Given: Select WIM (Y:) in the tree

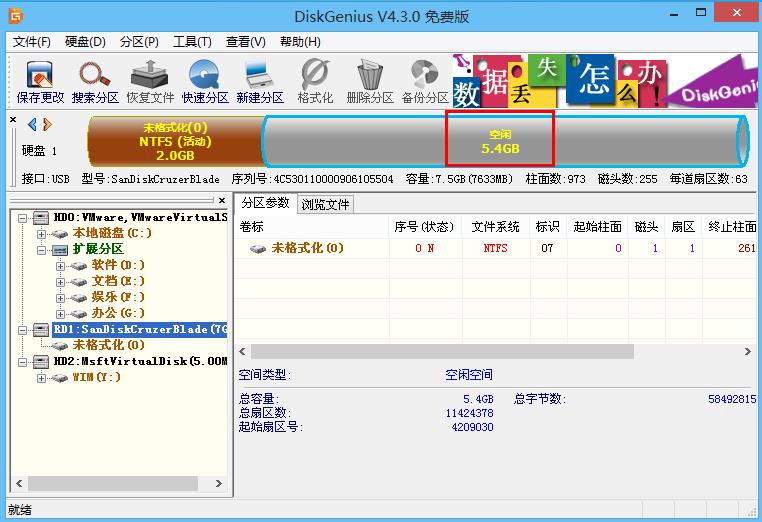Looking at the screenshot, I should 96,378.
